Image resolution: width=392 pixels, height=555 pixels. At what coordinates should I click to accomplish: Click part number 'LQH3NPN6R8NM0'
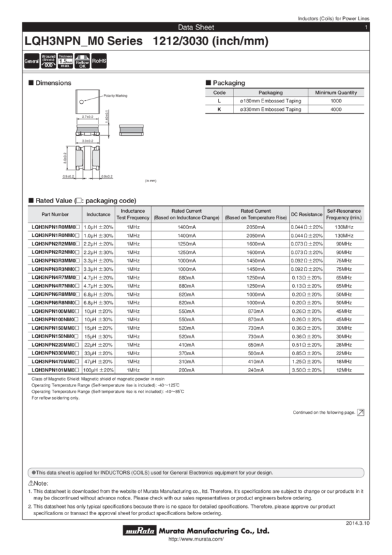click(x=55, y=302)
